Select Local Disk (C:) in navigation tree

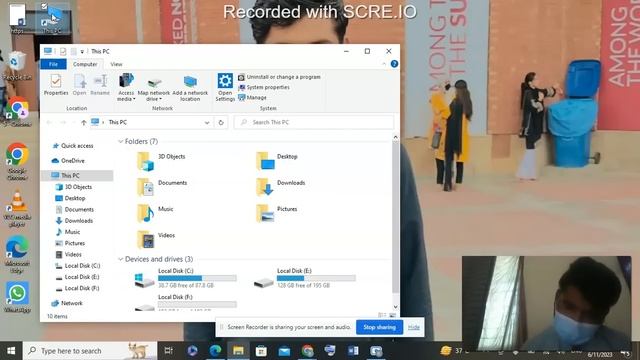[x=78, y=266]
